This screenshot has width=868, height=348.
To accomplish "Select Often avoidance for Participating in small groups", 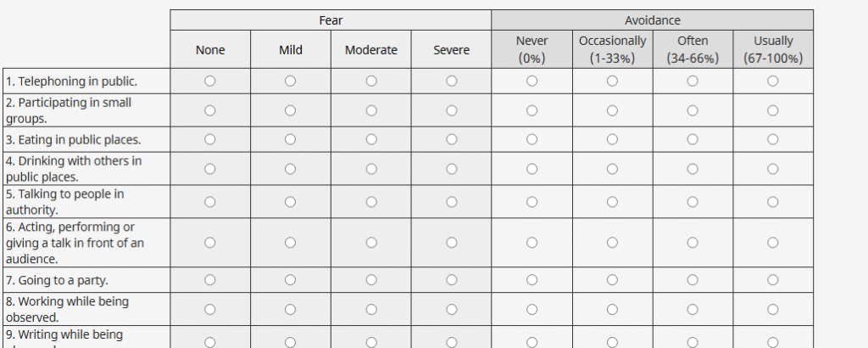I will (x=693, y=110).
